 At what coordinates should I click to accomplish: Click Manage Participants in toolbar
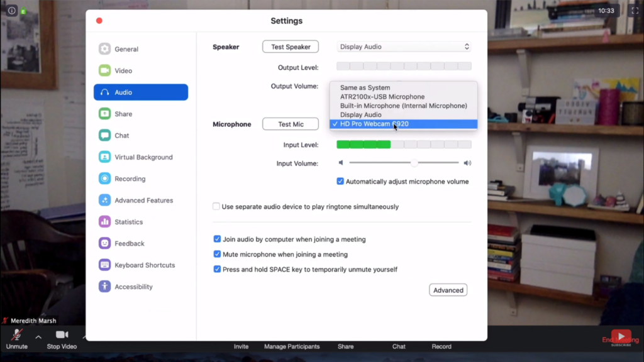292,346
